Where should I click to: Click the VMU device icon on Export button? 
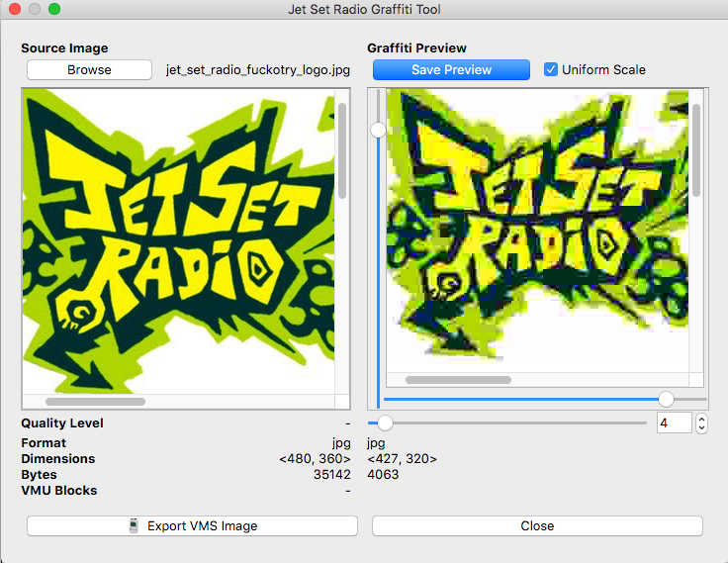click(134, 525)
